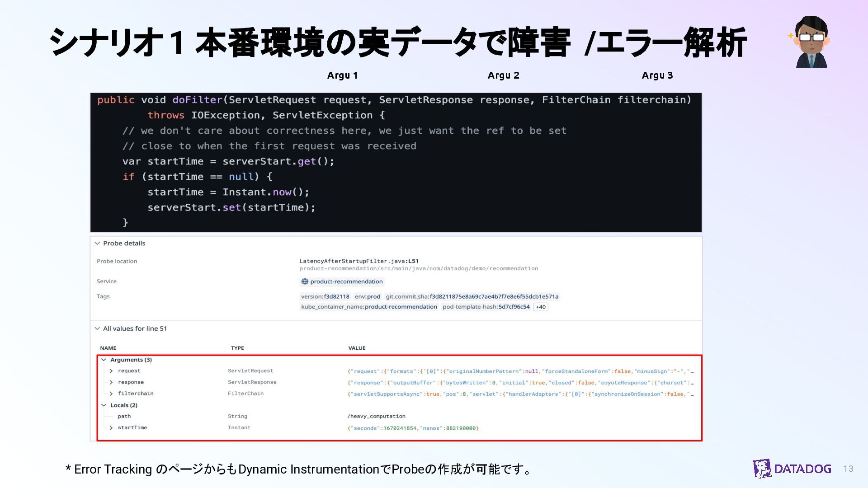Screen dimensions: 868x488
Task: Click the git.commit.sha tag
Action: click(x=472, y=297)
